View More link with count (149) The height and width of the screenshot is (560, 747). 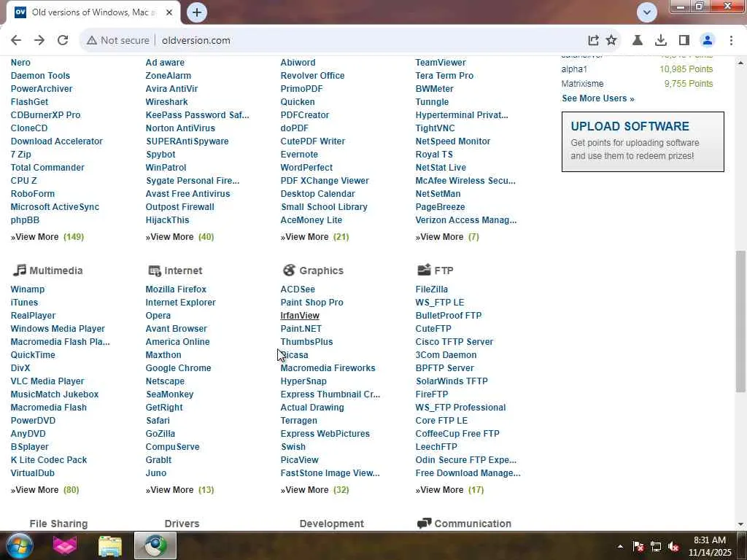click(47, 237)
